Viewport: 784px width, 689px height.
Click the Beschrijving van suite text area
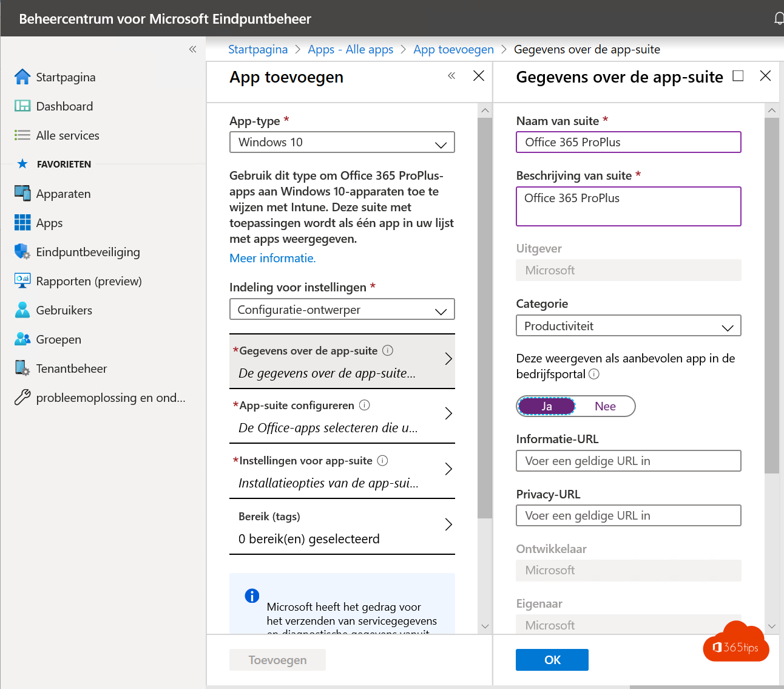point(629,206)
